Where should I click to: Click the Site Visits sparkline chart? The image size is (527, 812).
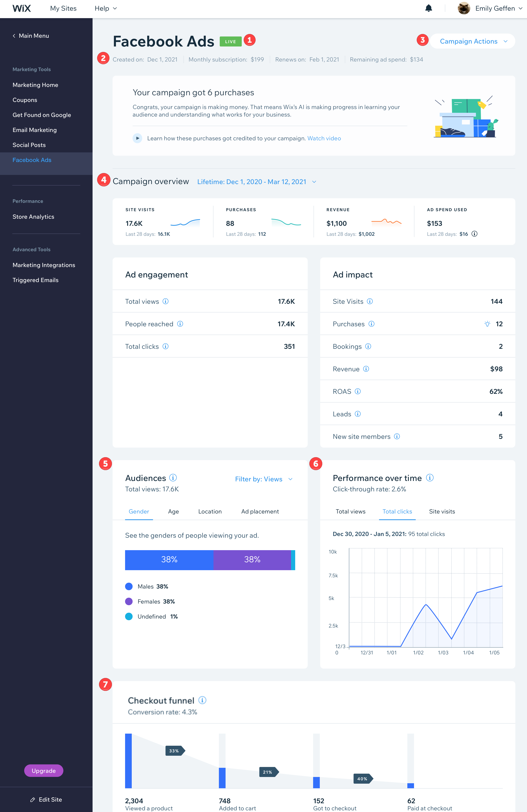click(x=185, y=223)
